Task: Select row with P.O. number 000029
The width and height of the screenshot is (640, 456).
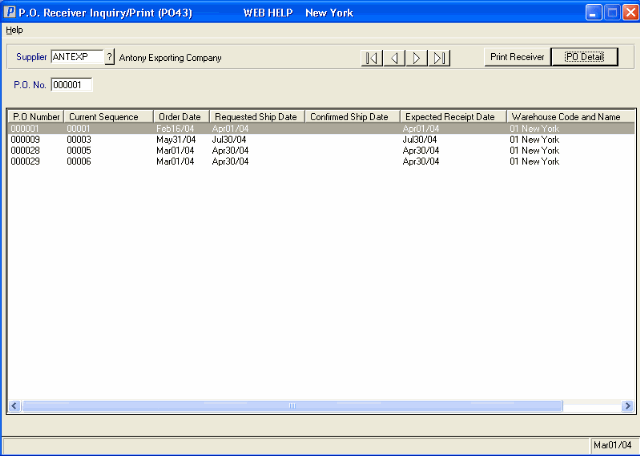Action: [x=321, y=162]
